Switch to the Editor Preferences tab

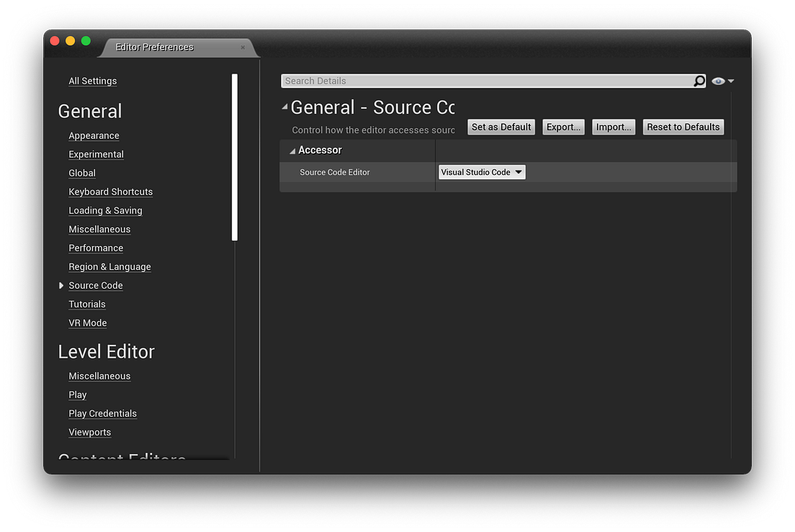154,47
